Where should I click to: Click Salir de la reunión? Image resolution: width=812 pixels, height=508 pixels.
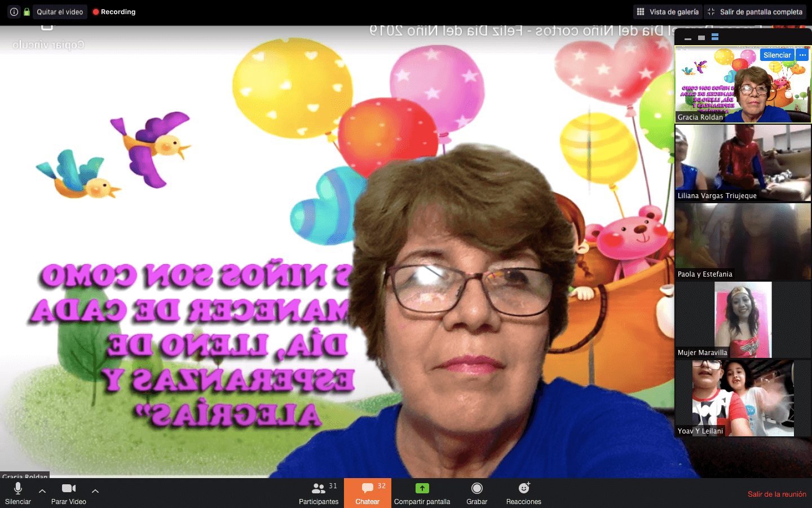coord(776,494)
